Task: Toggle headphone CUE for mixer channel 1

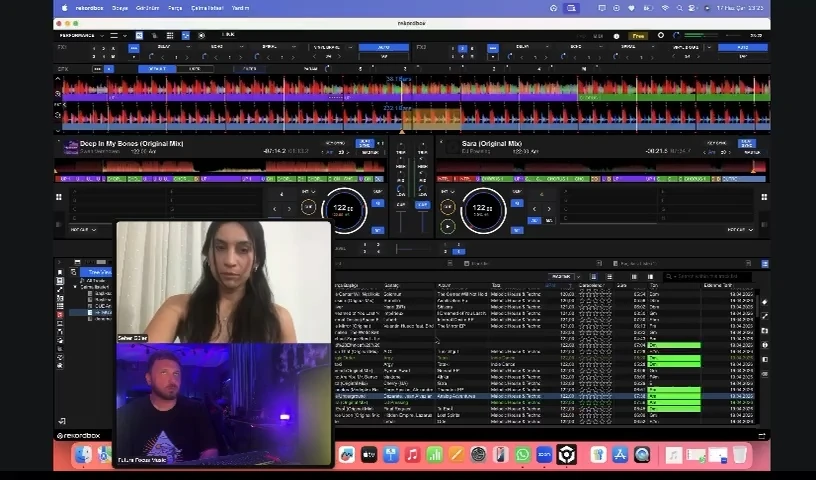Action: pyautogui.click(x=401, y=205)
